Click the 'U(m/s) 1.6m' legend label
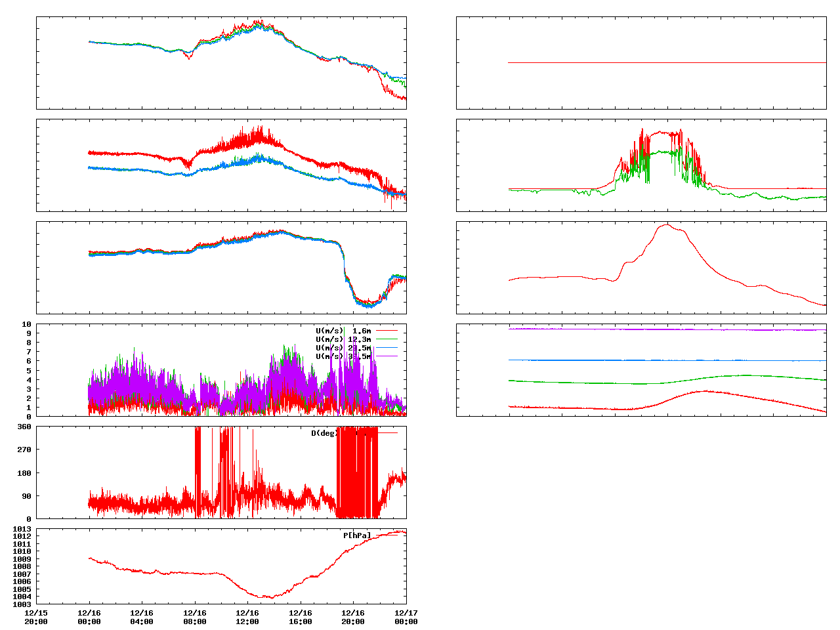 coord(343,331)
